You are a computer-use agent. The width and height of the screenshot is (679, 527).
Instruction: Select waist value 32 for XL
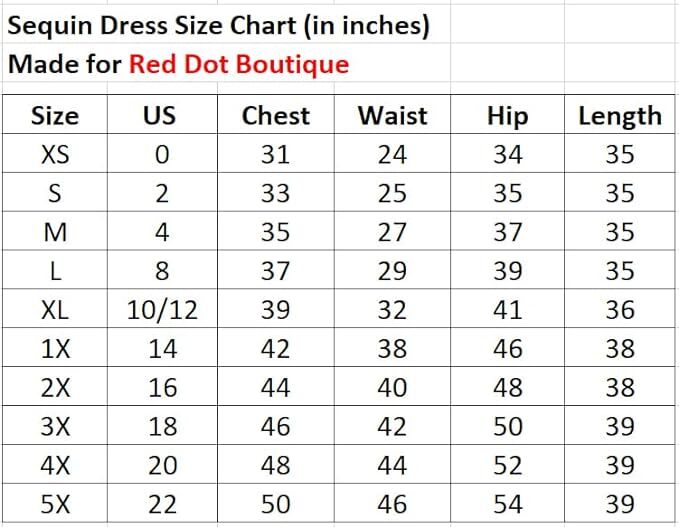(x=392, y=309)
